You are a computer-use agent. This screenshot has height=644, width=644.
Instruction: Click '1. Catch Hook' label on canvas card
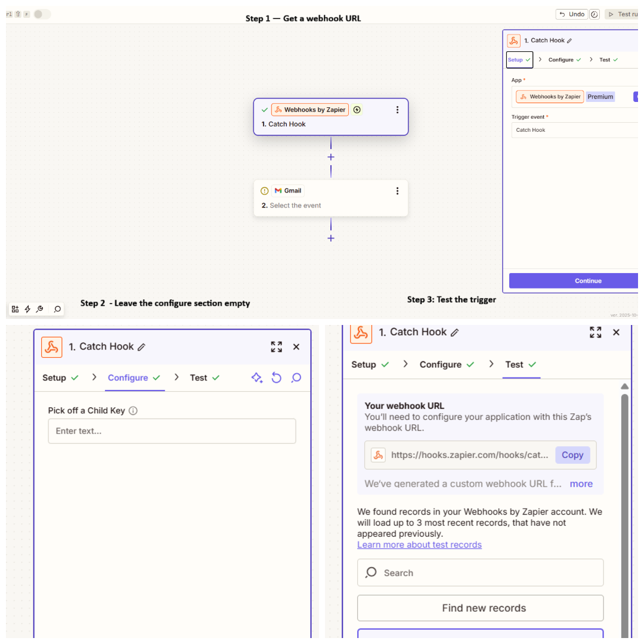point(283,124)
